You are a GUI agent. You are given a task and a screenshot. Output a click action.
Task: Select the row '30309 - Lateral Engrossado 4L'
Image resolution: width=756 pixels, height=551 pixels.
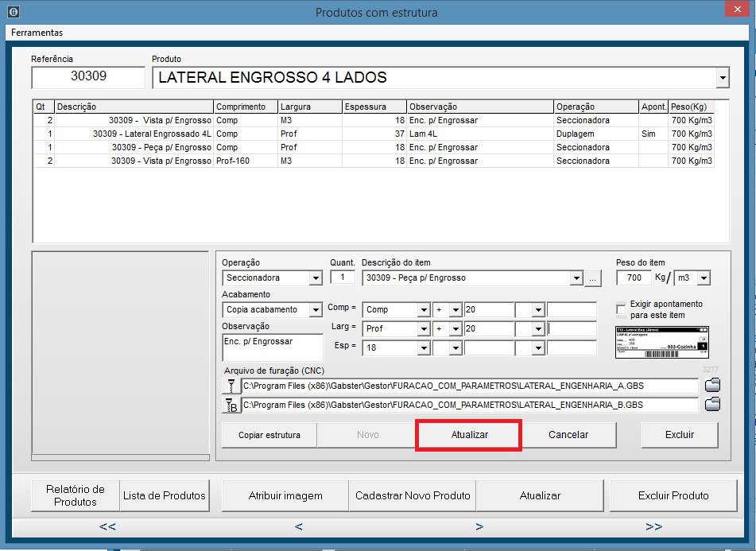[374, 134]
